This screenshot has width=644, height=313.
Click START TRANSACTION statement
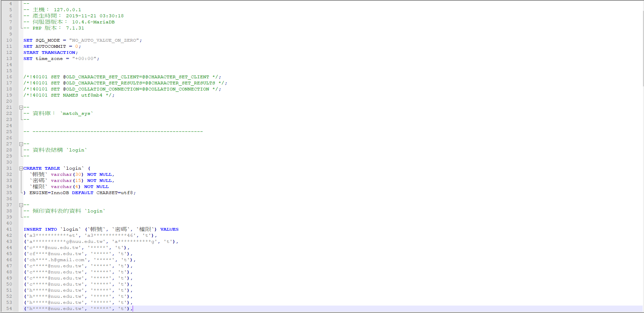click(50, 53)
